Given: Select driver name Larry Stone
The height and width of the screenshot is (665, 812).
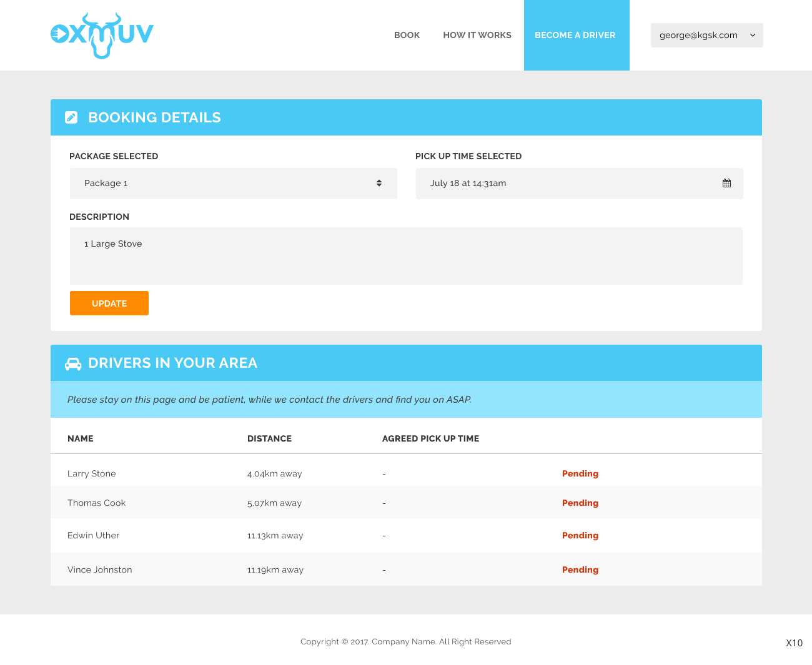Looking at the screenshot, I should 92,474.
